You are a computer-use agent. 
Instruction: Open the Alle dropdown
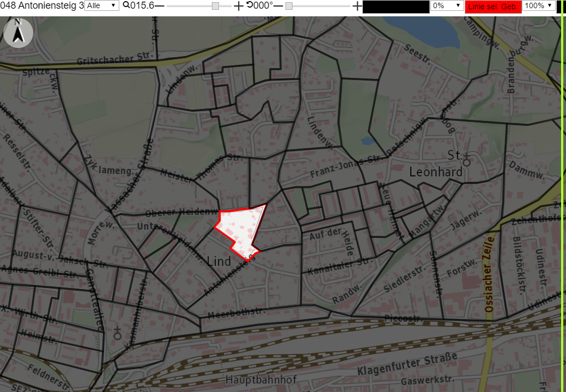[101, 5]
